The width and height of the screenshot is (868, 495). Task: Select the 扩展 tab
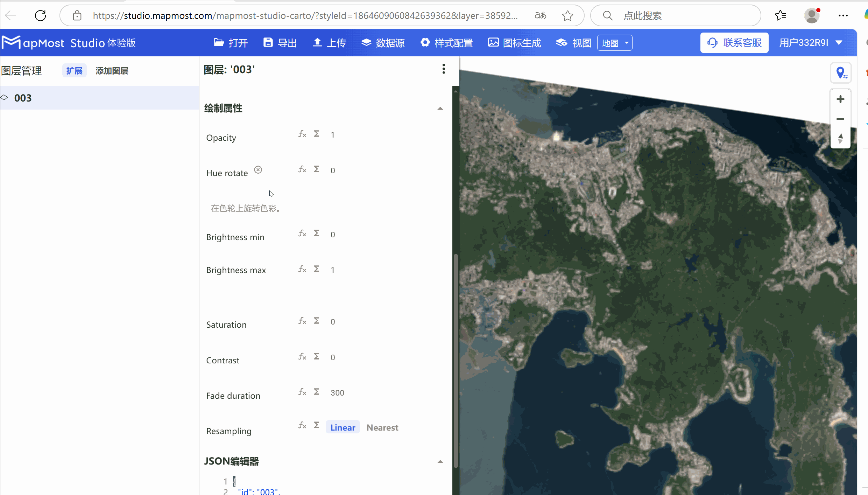74,70
